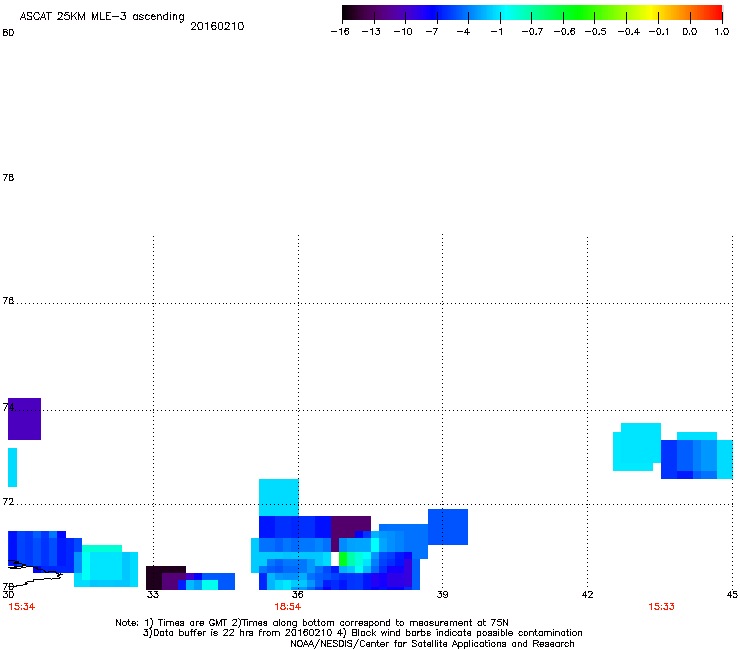Click the purple data block near 74N
This screenshot has width=740, height=650.
25,419
